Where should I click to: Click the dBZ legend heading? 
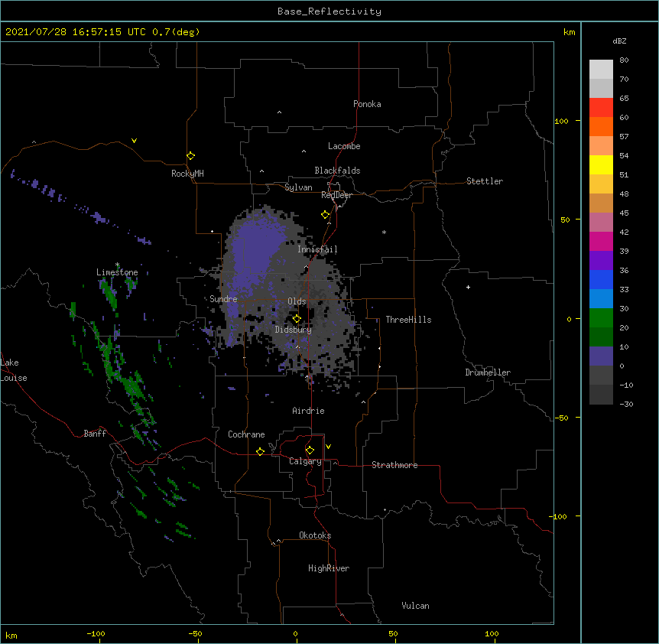(x=619, y=41)
